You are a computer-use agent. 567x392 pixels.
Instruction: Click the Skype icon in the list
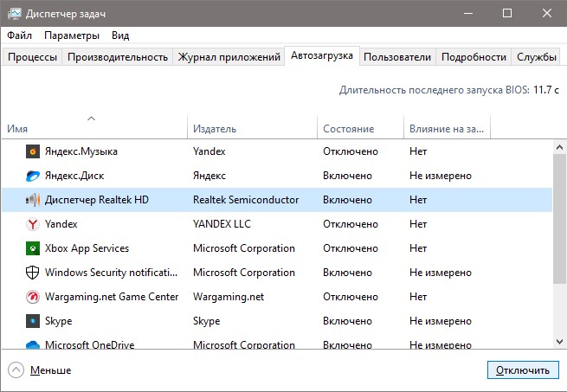tap(33, 321)
